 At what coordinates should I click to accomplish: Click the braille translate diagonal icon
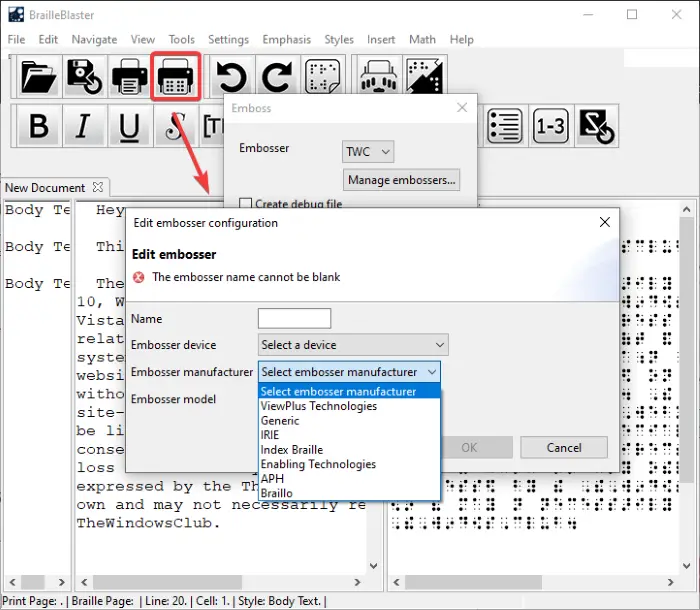(425, 76)
